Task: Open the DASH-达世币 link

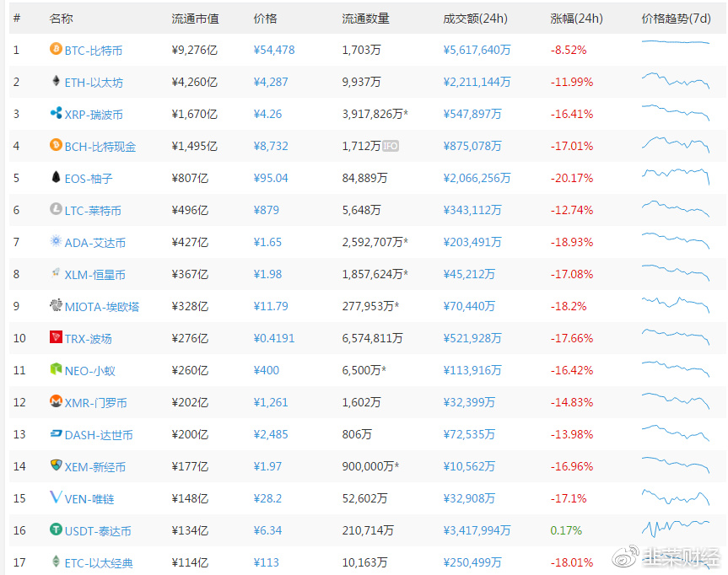Action: pyautogui.click(x=99, y=435)
